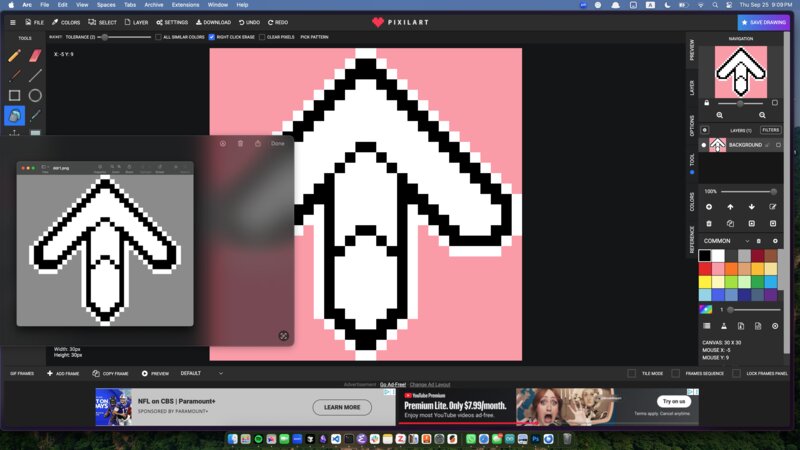The width and height of the screenshot is (800, 450).
Task: Enable All Similar Colors checkbox
Action: click(x=158, y=37)
